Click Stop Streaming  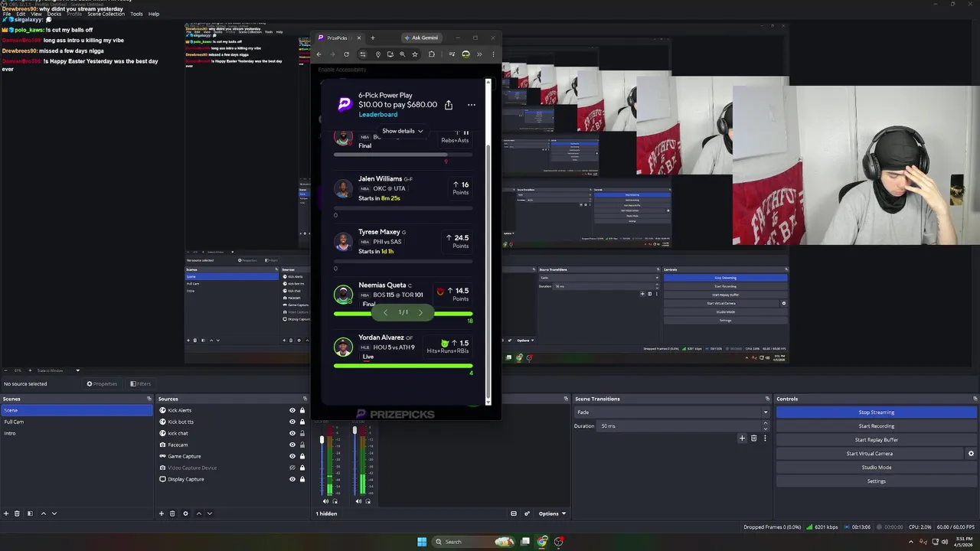point(876,412)
